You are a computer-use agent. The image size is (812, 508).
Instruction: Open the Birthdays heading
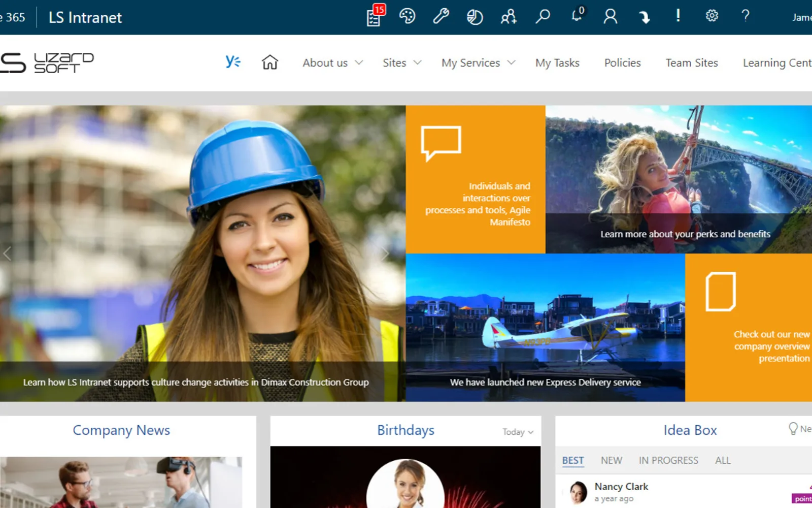click(405, 430)
